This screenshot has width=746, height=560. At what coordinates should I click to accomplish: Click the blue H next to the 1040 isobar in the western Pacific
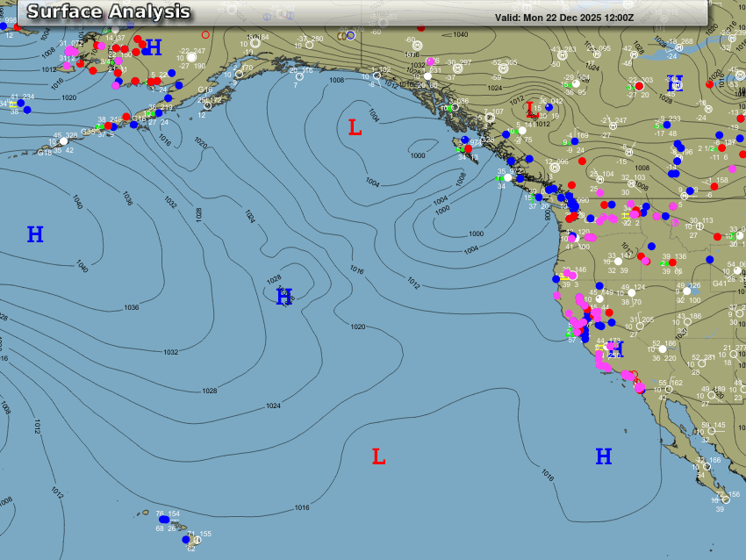pos(35,234)
